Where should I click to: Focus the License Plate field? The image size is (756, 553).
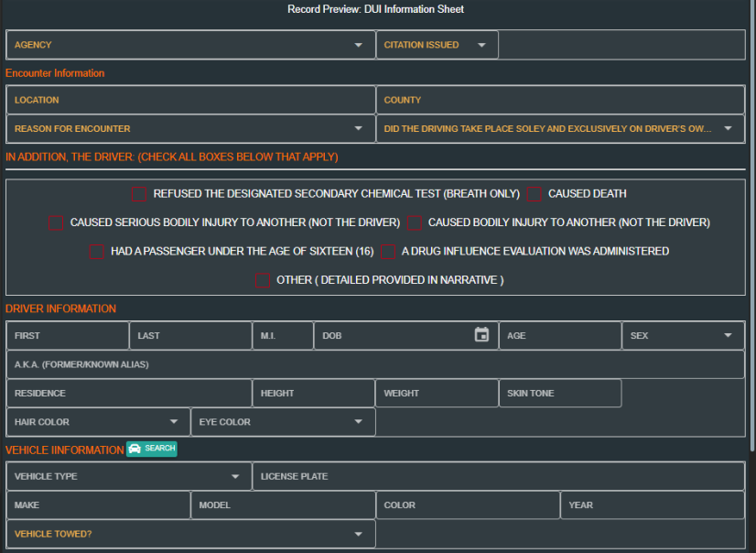(498, 477)
